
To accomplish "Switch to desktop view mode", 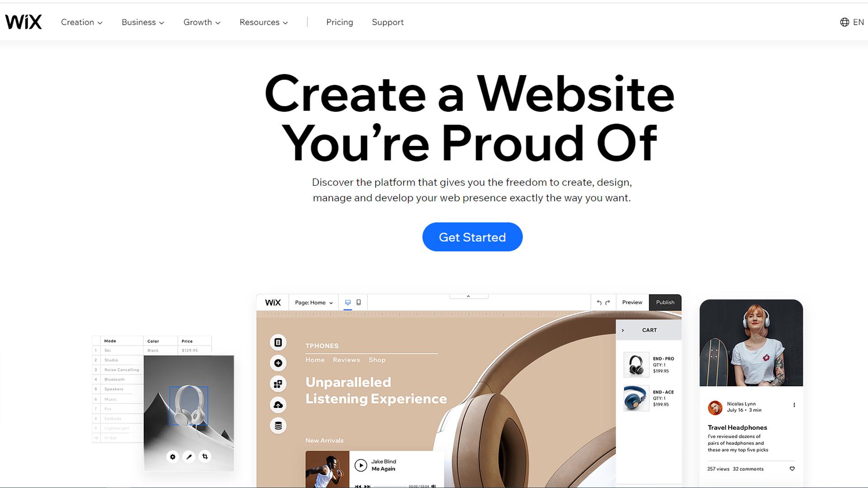I will (348, 301).
